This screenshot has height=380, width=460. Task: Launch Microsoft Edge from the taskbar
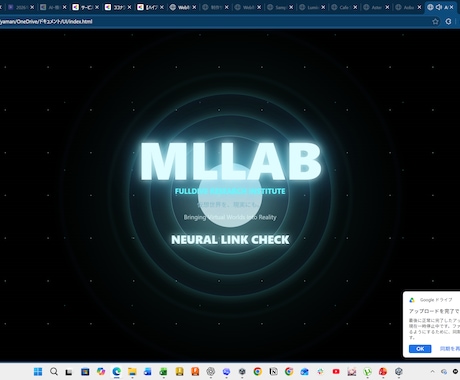(x=116, y=371)
